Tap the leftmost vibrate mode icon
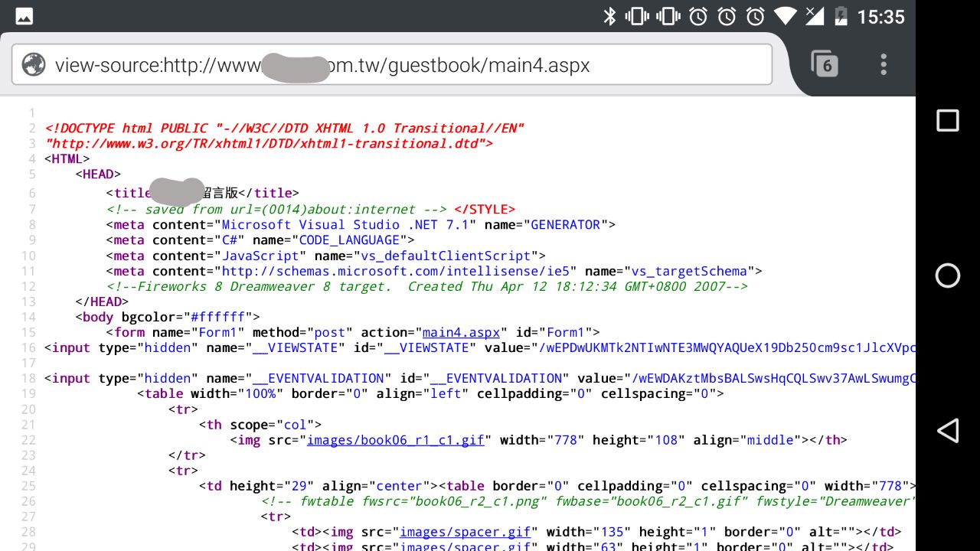Screen dimensions: 980x551 click(637, 16)
